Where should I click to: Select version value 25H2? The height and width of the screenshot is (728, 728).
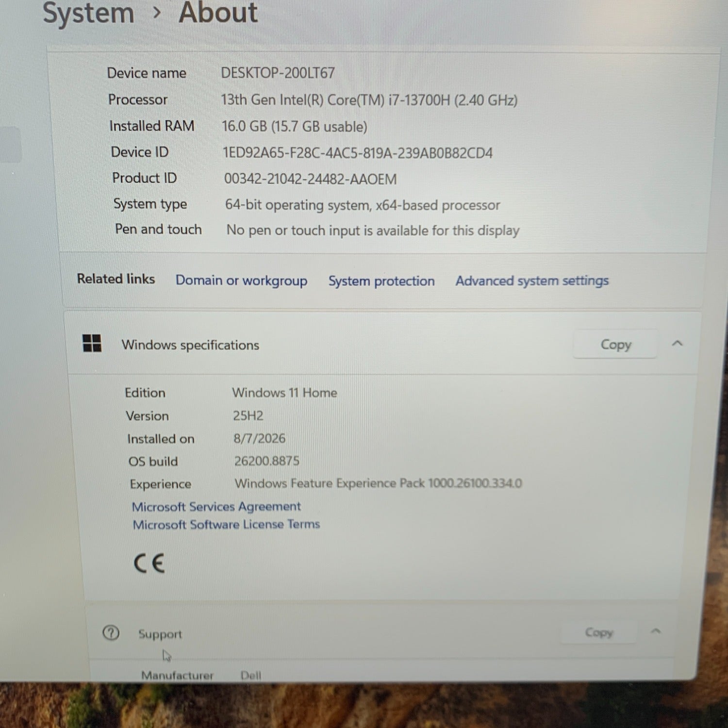[248, 416]
